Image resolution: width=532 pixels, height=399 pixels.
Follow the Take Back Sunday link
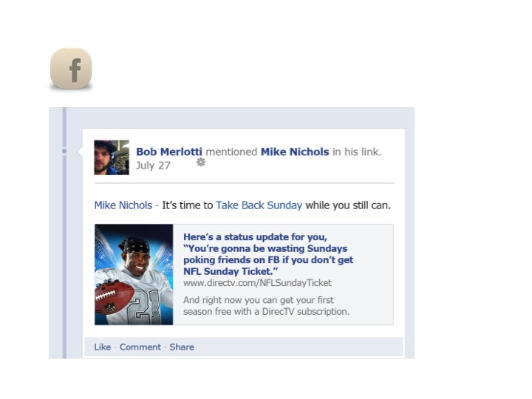259,205
